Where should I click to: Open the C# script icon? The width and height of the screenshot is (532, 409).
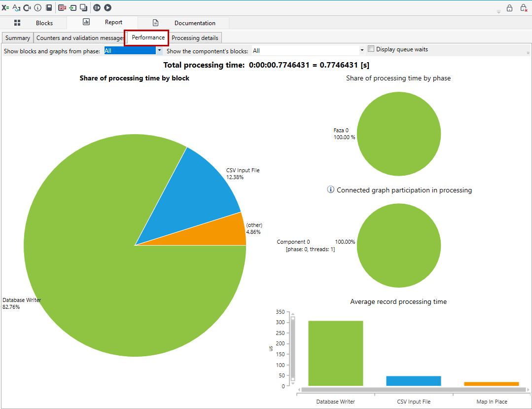coord(27,7)
